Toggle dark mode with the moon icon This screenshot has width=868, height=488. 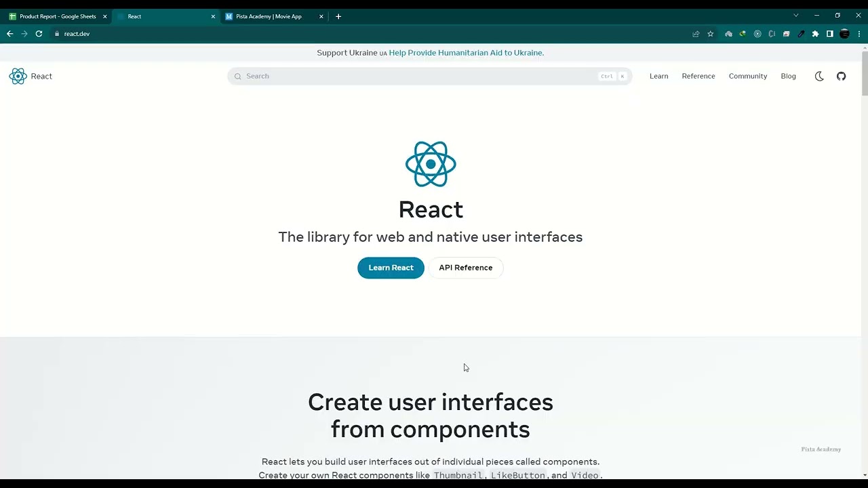pyautogui.click(x=819, y=76)
